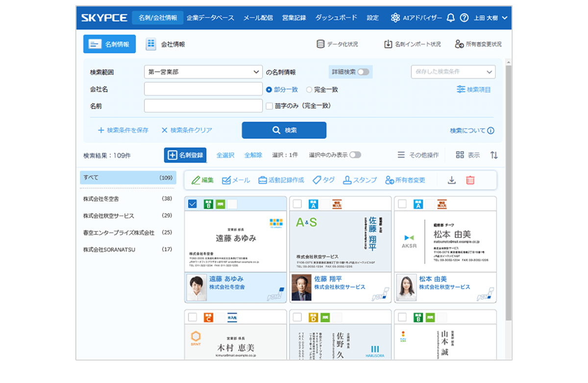Viewport: 588px width, 383px height.
Task: Select the 活動記録作成 activity log icon
Action: (282, 180)
